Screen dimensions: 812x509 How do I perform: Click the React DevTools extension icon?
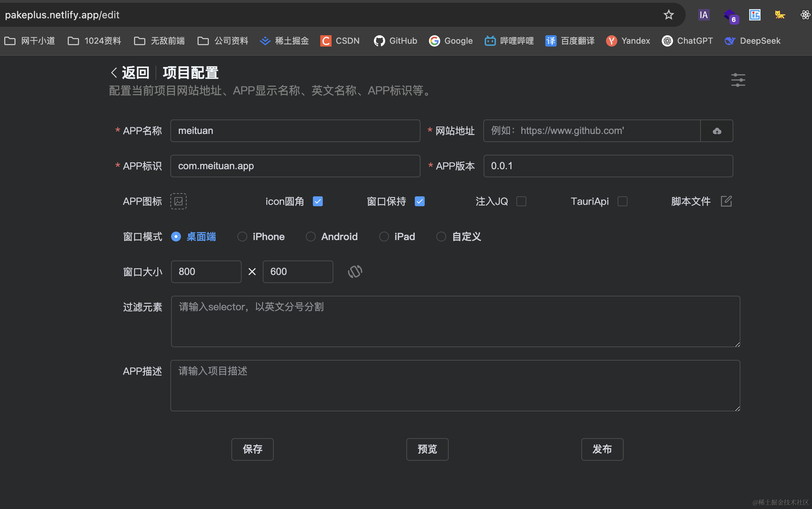click(x=805, y=15)
